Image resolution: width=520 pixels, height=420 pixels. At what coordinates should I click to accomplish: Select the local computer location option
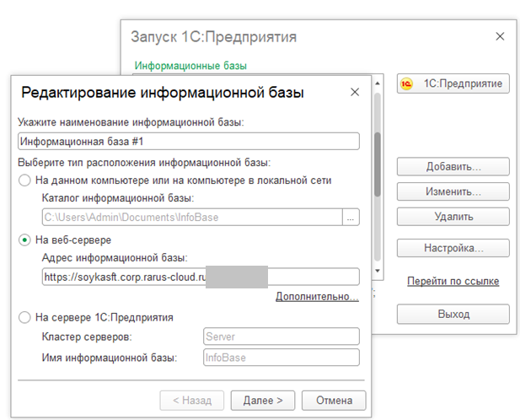[24, 180]
